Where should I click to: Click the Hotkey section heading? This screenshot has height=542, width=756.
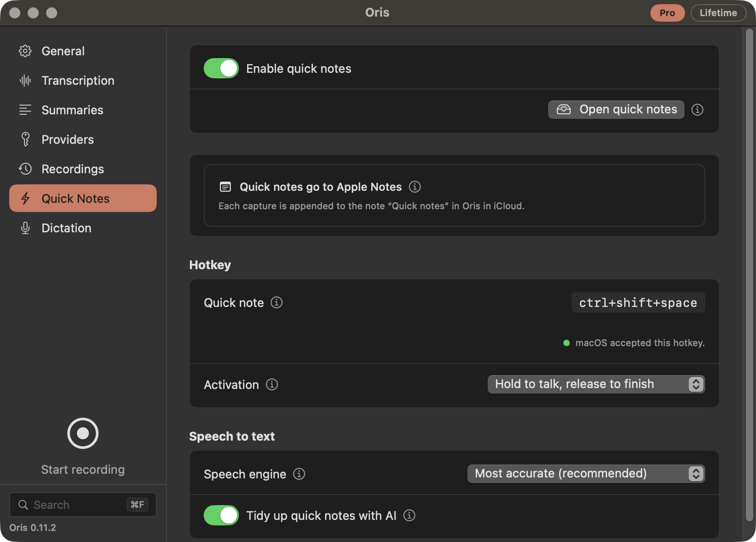click(210, 265)
